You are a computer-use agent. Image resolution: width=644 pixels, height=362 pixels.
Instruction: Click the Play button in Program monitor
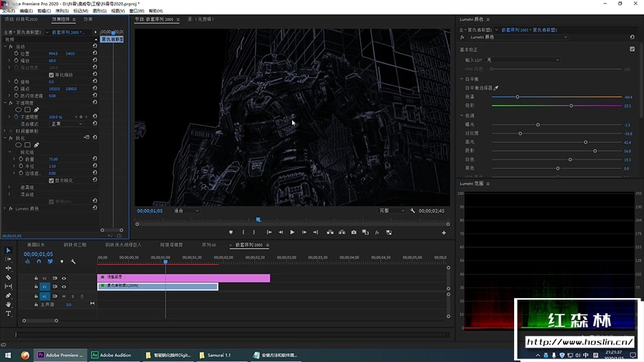point(292,232)
